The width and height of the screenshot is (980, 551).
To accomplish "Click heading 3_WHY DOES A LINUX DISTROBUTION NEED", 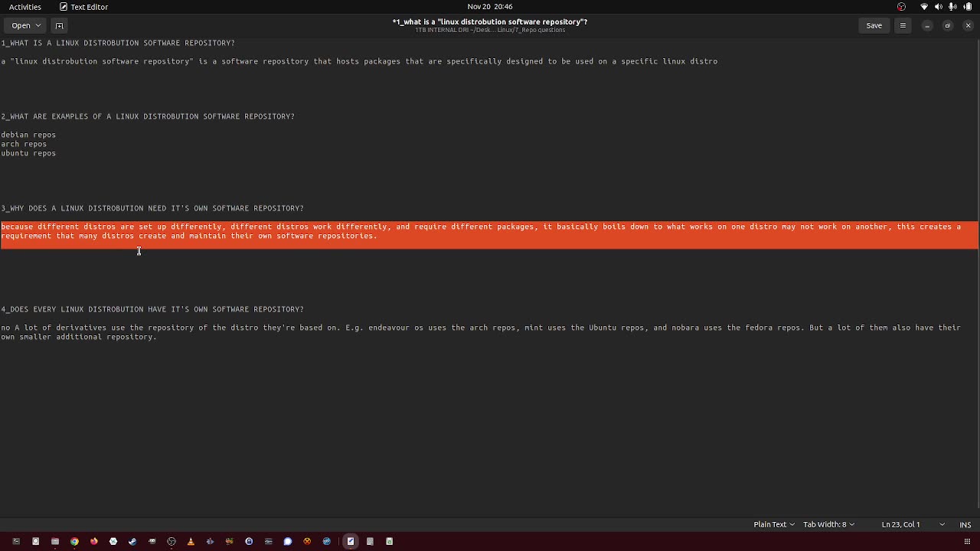I will tap(152, 208).
